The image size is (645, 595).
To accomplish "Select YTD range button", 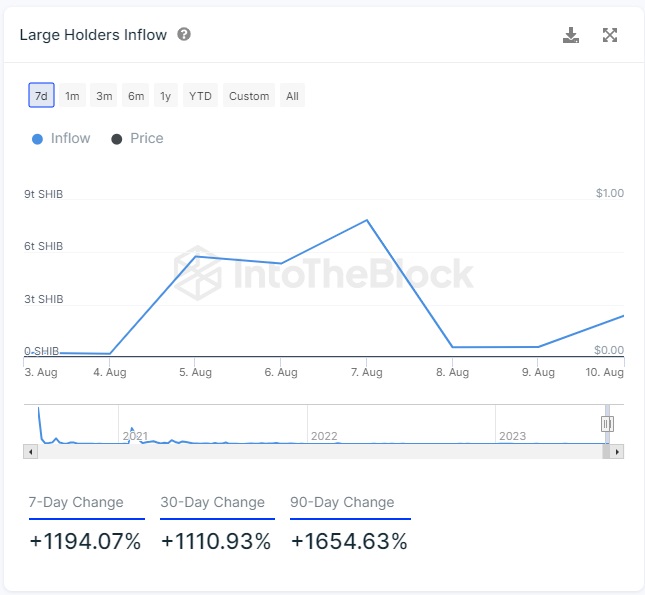I will pos(200,95).
